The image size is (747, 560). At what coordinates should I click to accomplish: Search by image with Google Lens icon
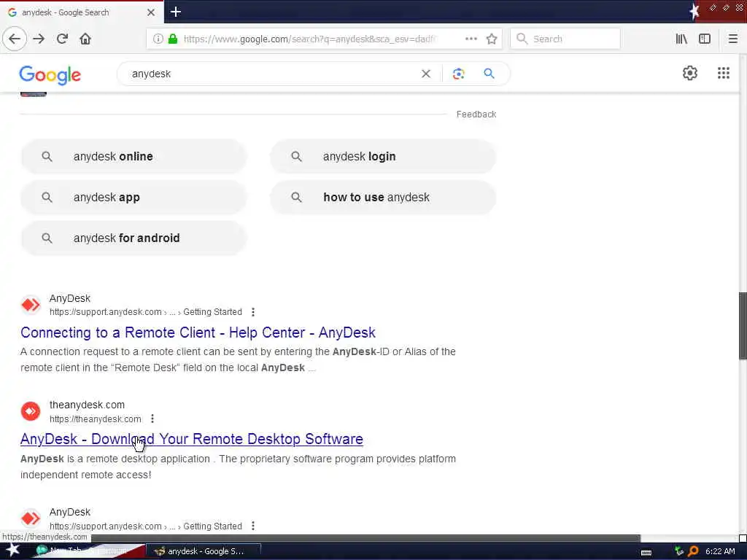(x=458, y=74)
